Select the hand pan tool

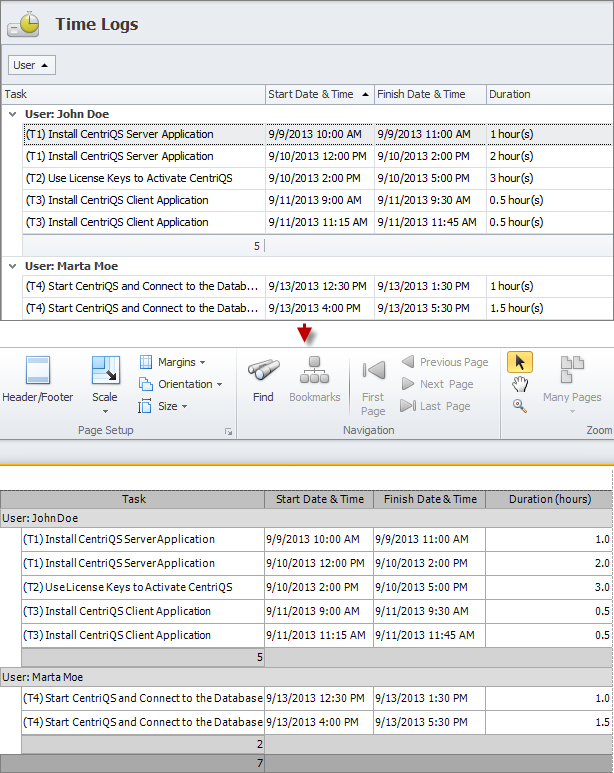click(x=520, y=384)
